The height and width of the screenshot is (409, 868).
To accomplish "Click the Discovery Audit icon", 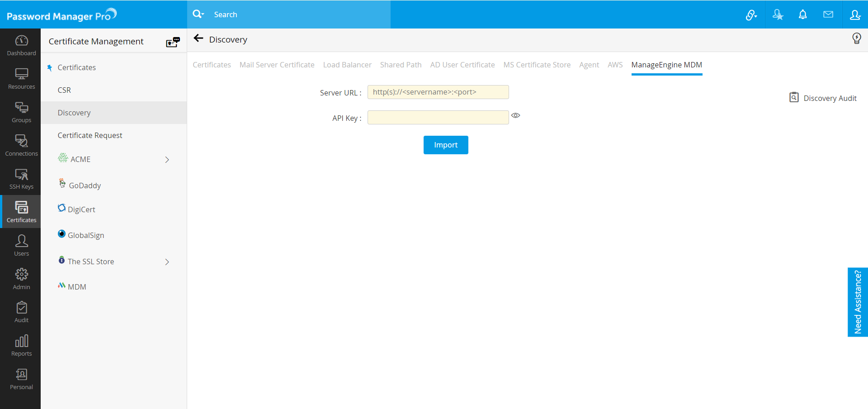I will coord(794,97).
